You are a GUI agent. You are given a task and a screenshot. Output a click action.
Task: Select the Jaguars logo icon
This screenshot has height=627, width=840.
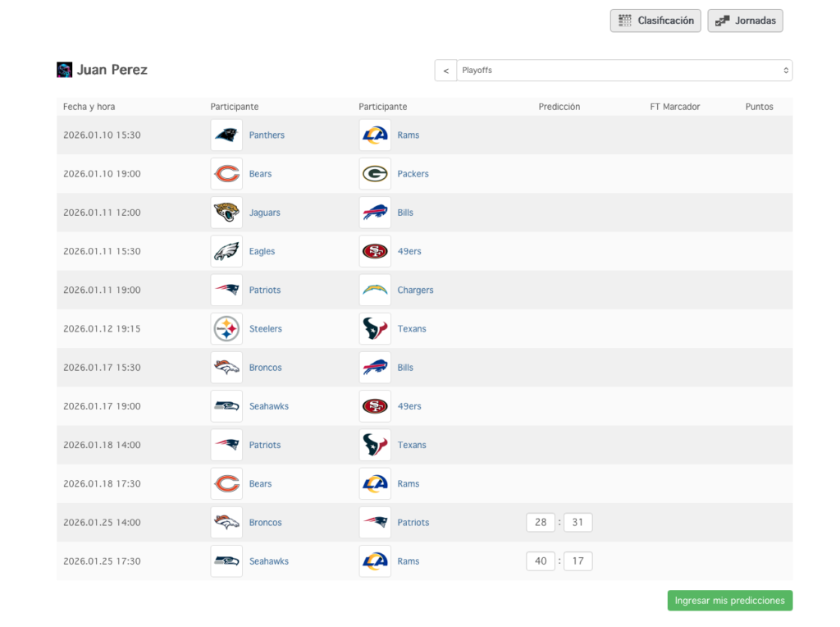226,213
